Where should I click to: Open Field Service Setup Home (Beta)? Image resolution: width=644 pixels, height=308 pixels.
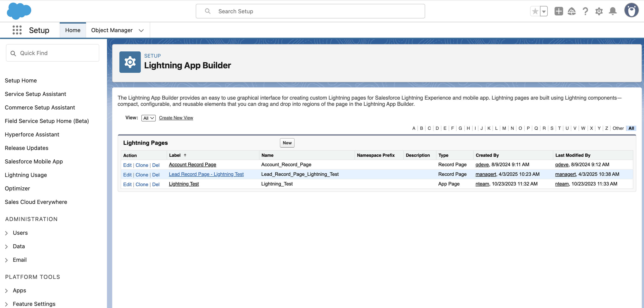tap(47, 121)
